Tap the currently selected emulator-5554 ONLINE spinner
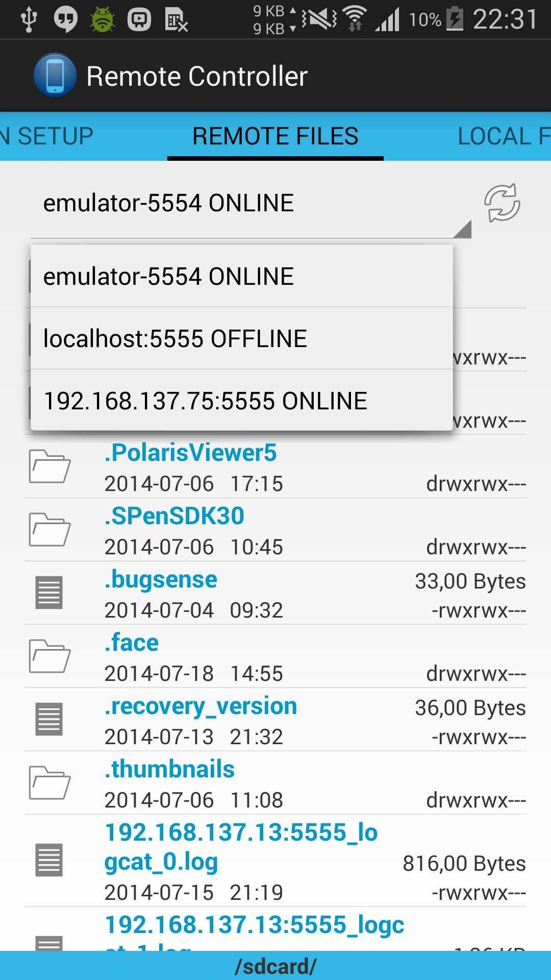This screenshot has width=551, height=980. [x=251, y=203]
